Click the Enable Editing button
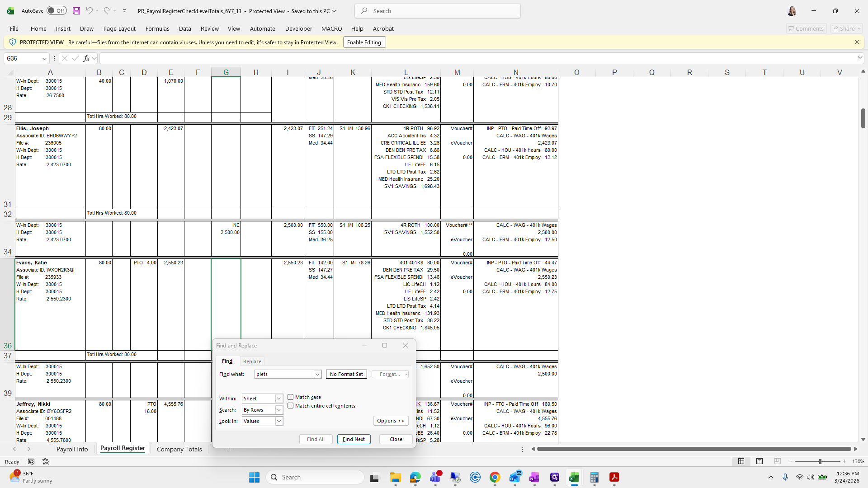 (x=364, y=42)
